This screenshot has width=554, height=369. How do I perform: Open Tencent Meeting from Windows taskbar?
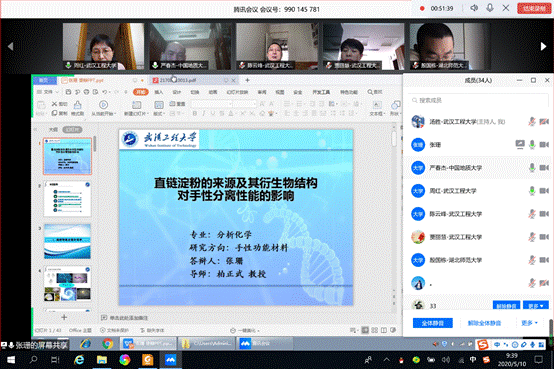(x=171, y=360)
